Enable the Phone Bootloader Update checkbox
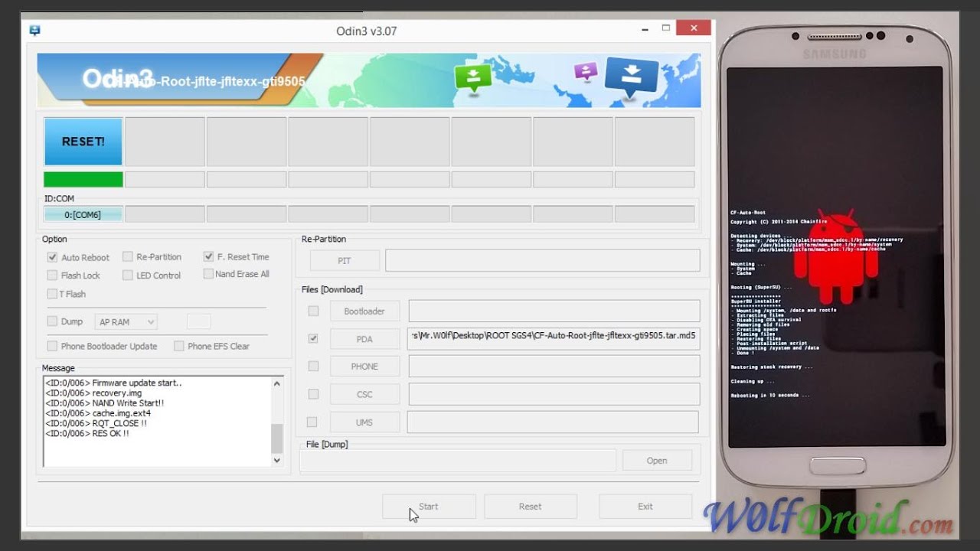Viewport: 980px width, 551px height. pyautogui.click(x=52, y=346)
